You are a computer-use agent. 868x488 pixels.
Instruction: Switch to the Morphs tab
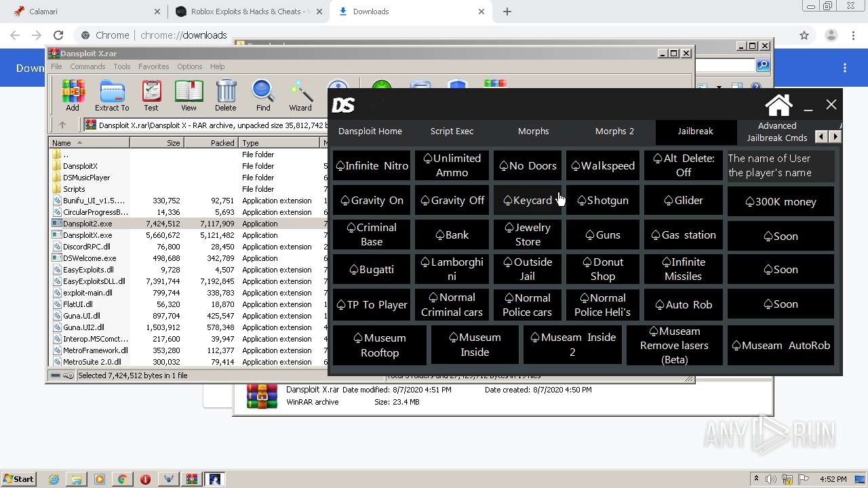point(534,131)
